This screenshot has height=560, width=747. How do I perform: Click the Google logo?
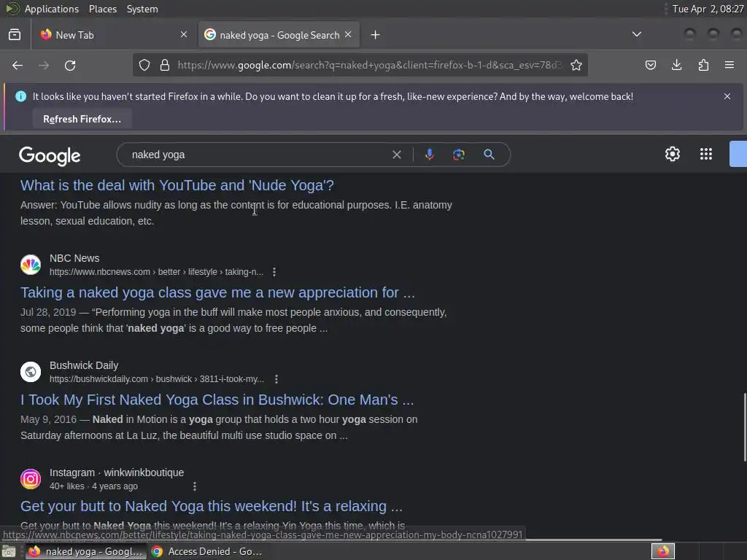[x=50, y=156]
